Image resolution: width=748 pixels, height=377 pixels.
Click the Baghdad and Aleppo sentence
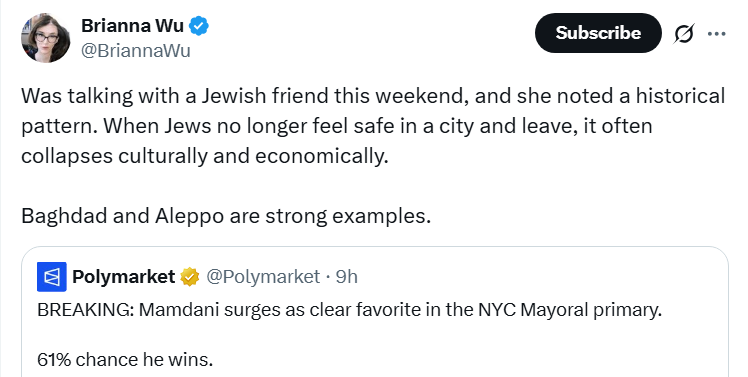coord(226,216)
